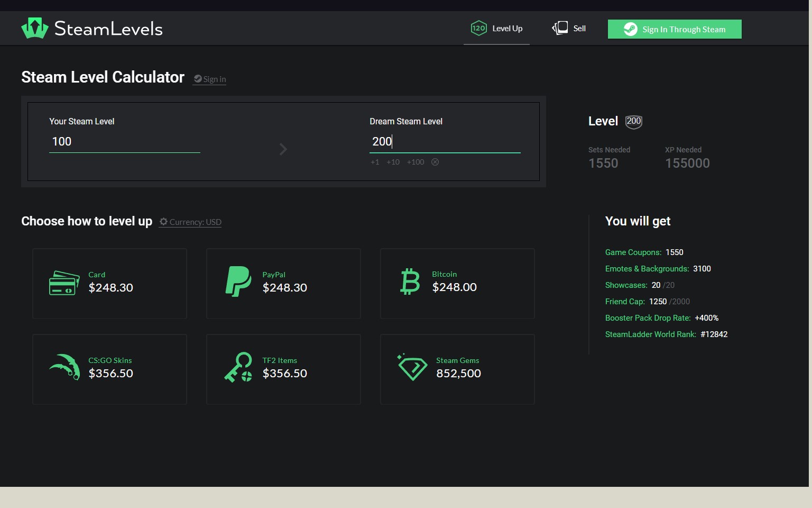
Task: Click the Emotes & Backgrounds value 3100
Action: tap(702, 269)
